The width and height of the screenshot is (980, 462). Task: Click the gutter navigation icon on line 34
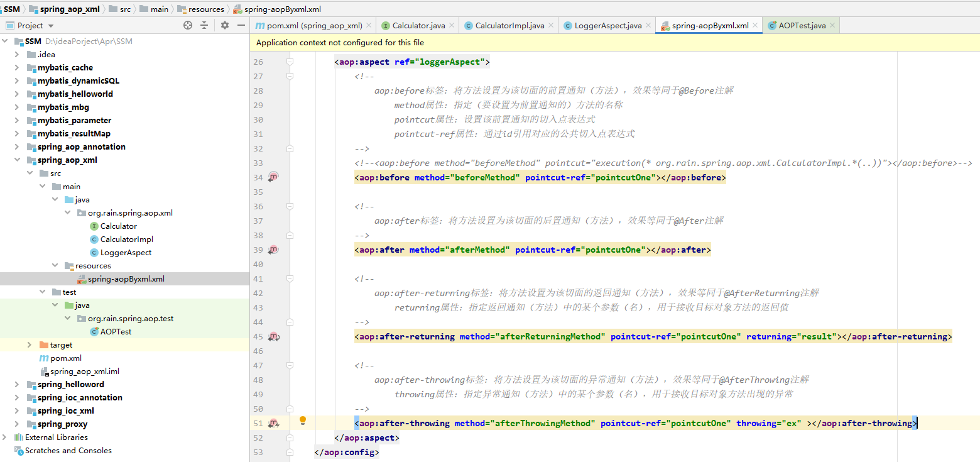pos(273,177)
